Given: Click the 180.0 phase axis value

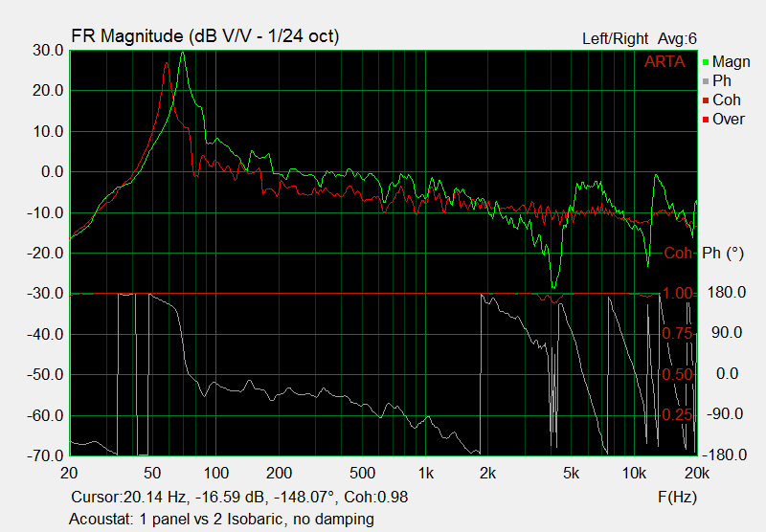Looking at the screenshot, I should click(x=727, y=293).
